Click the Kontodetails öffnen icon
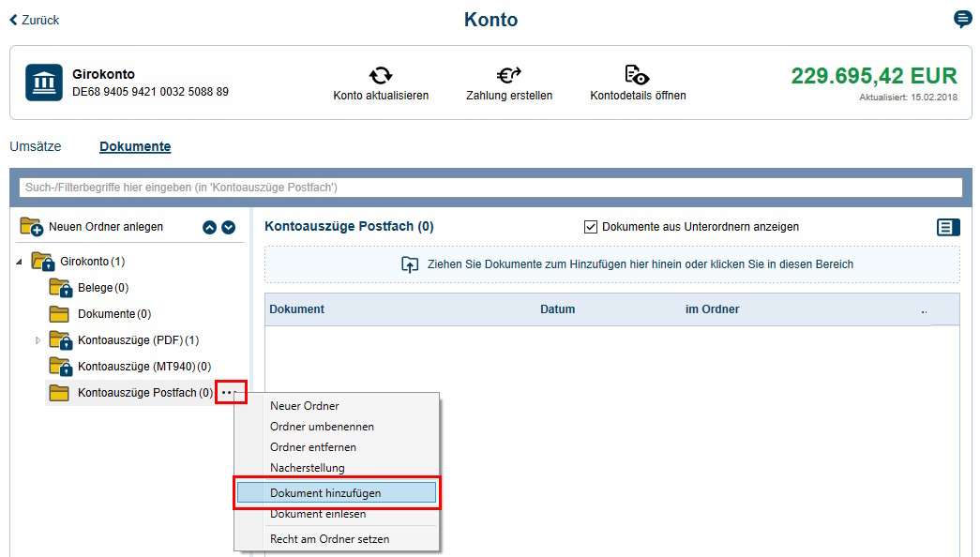 point(637,72)
